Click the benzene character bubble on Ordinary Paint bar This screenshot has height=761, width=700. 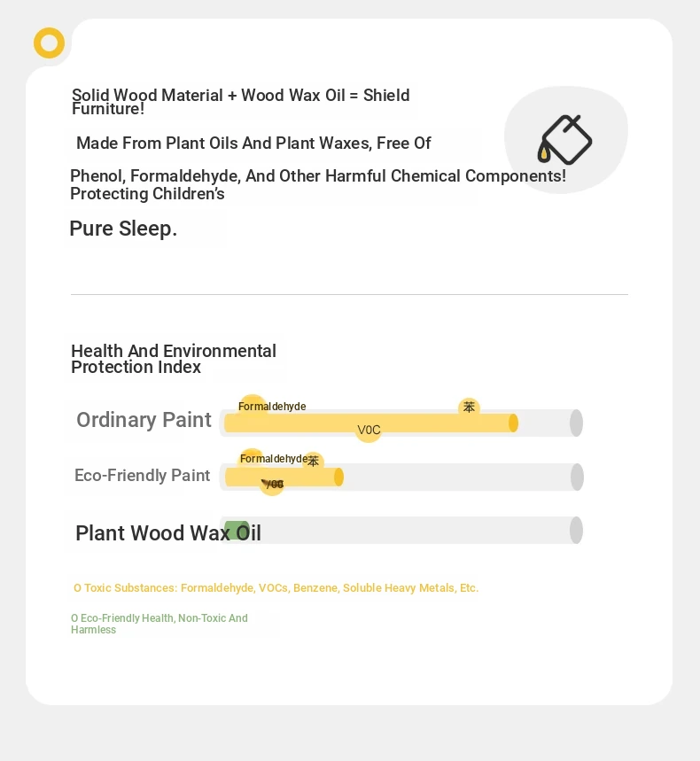[469, 407]
